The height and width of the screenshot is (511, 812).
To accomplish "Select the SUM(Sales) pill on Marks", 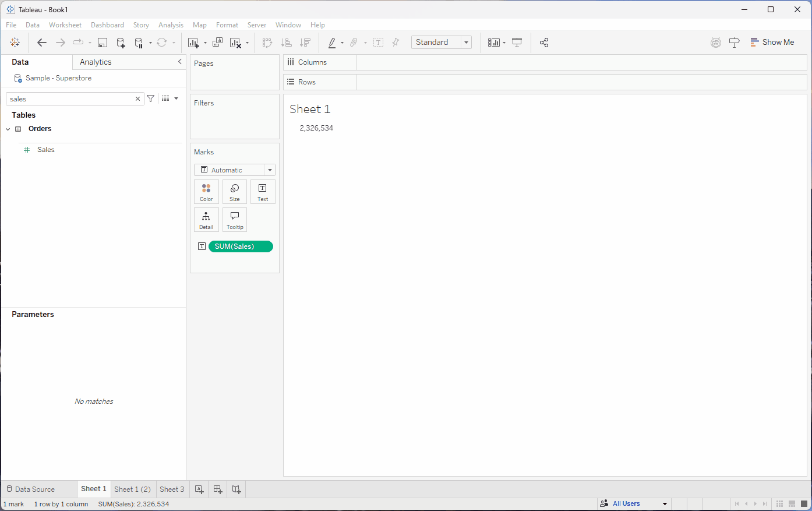I will point(240,246).
